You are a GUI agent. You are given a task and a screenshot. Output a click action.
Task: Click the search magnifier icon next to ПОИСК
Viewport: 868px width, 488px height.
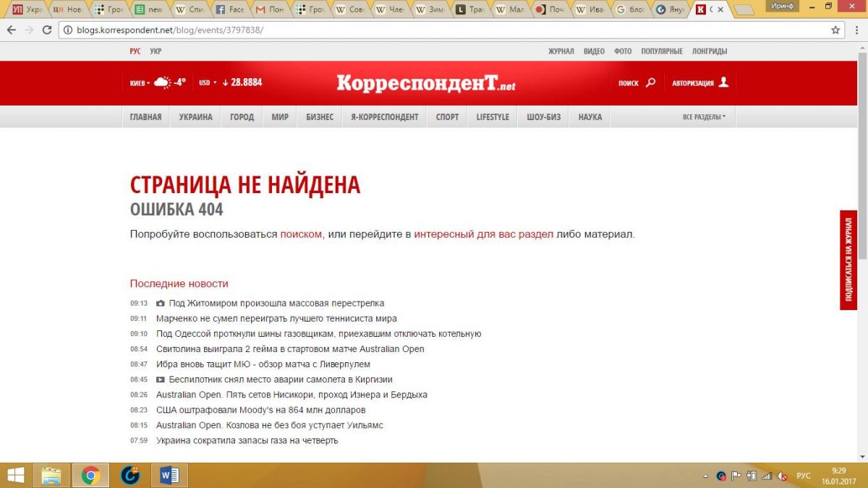click(x=650, y=82)
